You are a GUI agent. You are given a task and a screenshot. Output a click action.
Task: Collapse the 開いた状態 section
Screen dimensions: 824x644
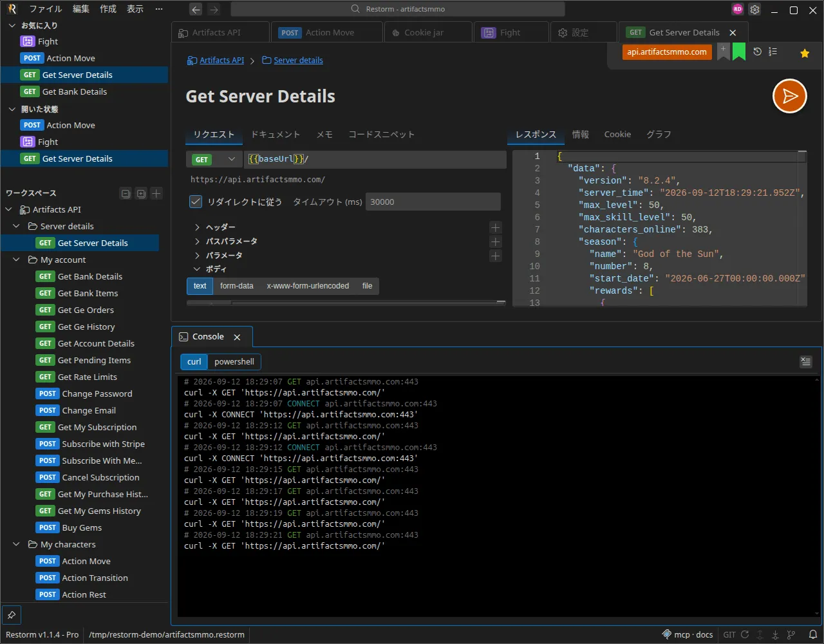pos(12,109)
